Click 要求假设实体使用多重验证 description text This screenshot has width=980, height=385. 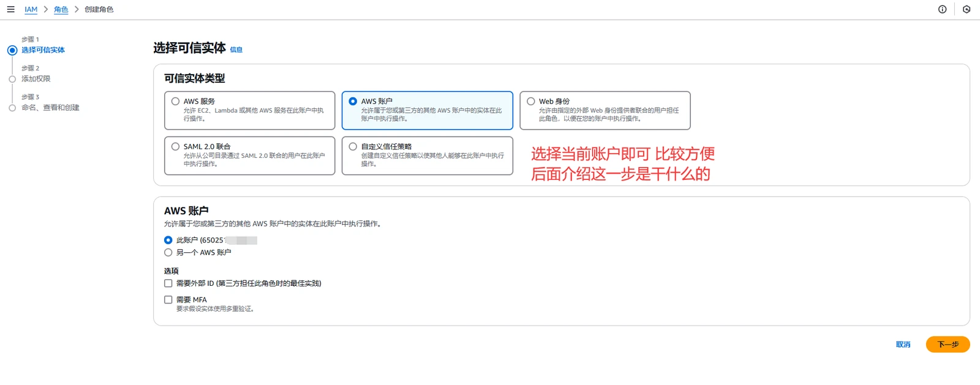pyautogui.click(x=215, y=309)
